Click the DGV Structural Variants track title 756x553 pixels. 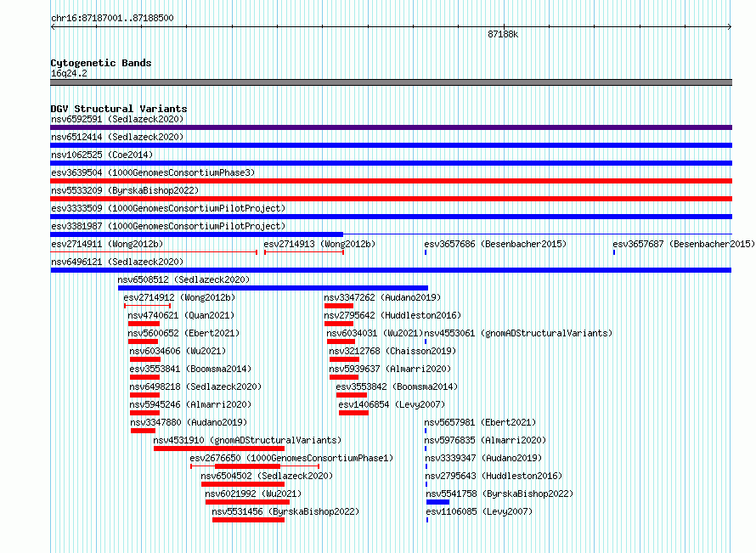119,109
